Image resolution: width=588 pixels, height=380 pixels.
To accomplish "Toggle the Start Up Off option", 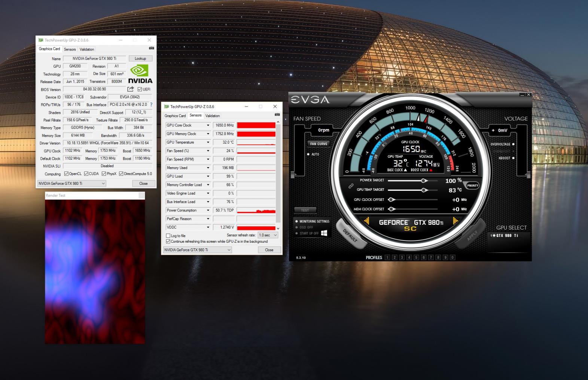I will [297, 233].
